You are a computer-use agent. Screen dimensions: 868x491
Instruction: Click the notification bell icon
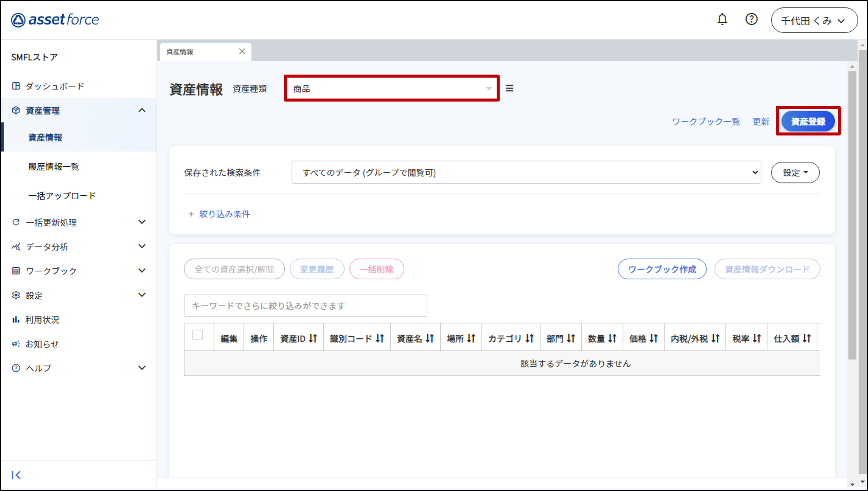(x=722, y=19)
